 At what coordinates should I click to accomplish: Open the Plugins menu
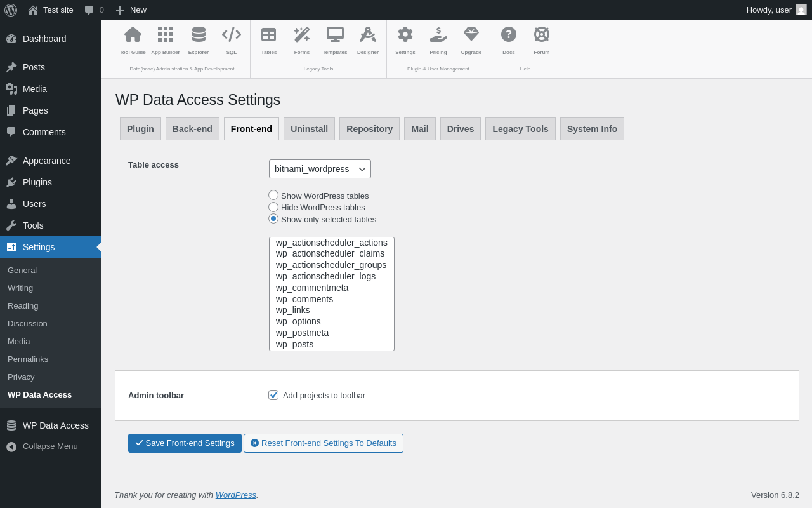point(51,182)
